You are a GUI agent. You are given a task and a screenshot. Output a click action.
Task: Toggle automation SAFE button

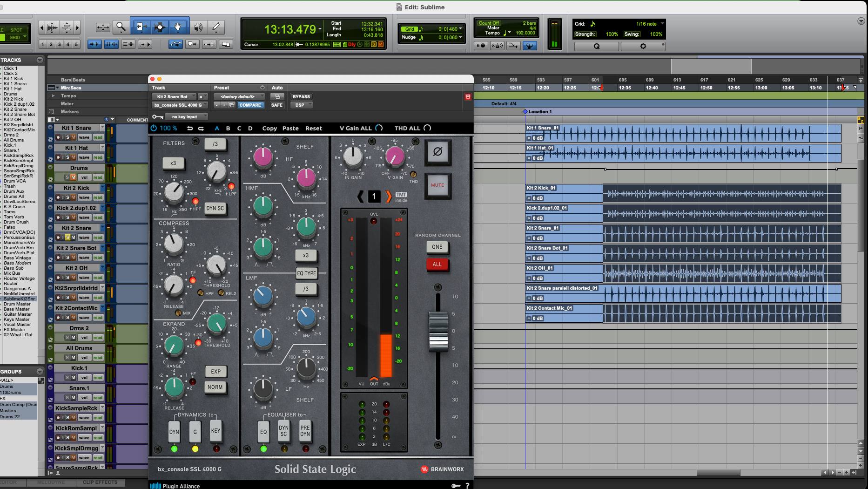(277, 105)
